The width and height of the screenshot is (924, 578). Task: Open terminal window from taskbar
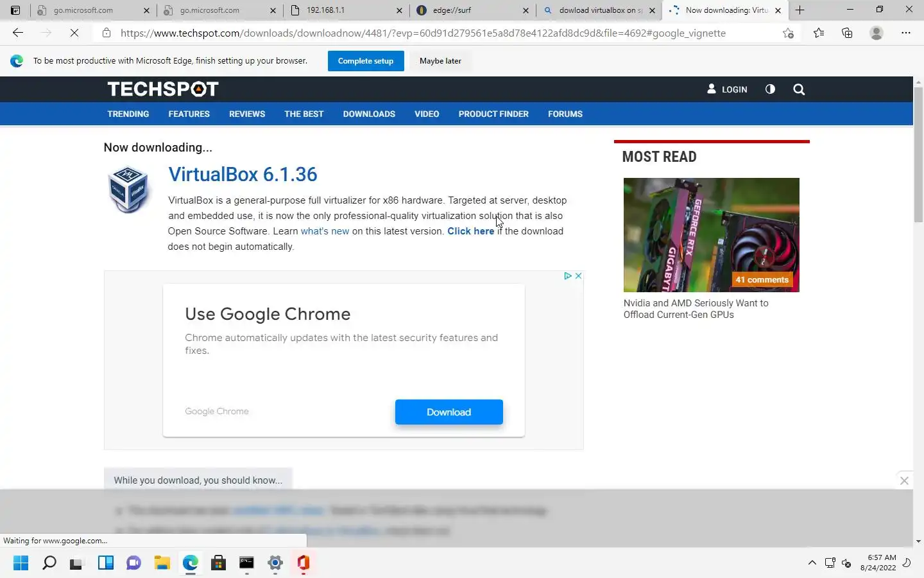246,563
